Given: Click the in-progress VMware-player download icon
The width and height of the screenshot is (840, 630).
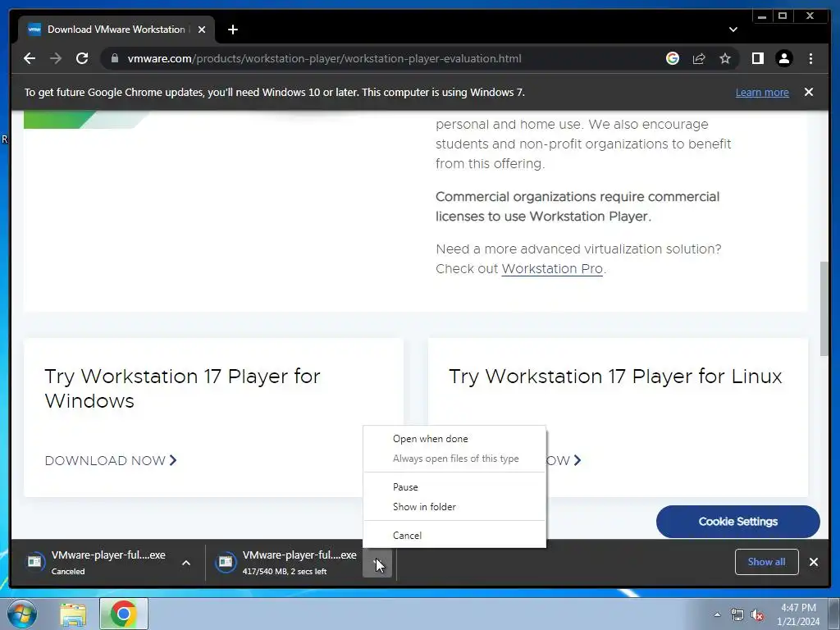Looking at the screenshot, I should tap(226, 562).
